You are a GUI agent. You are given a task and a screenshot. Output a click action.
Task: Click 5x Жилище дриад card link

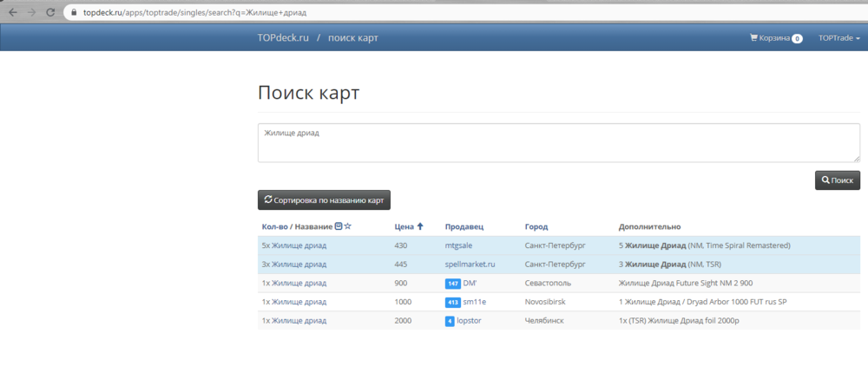pyautogui.click(x=294, y=245)
